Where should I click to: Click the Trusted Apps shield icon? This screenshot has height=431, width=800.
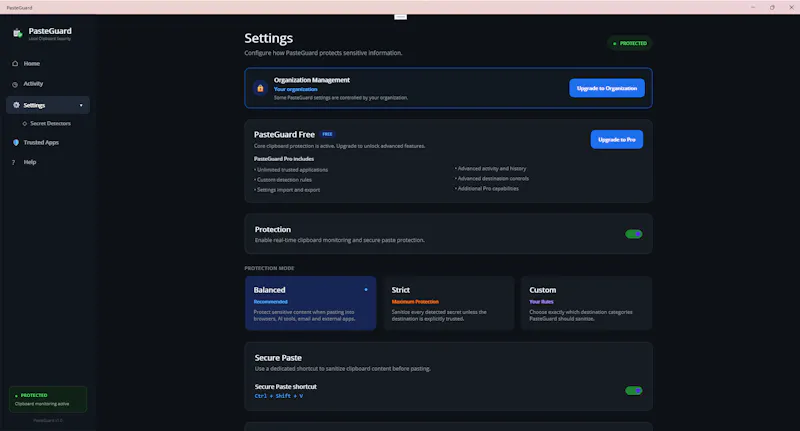coord(16,142)
